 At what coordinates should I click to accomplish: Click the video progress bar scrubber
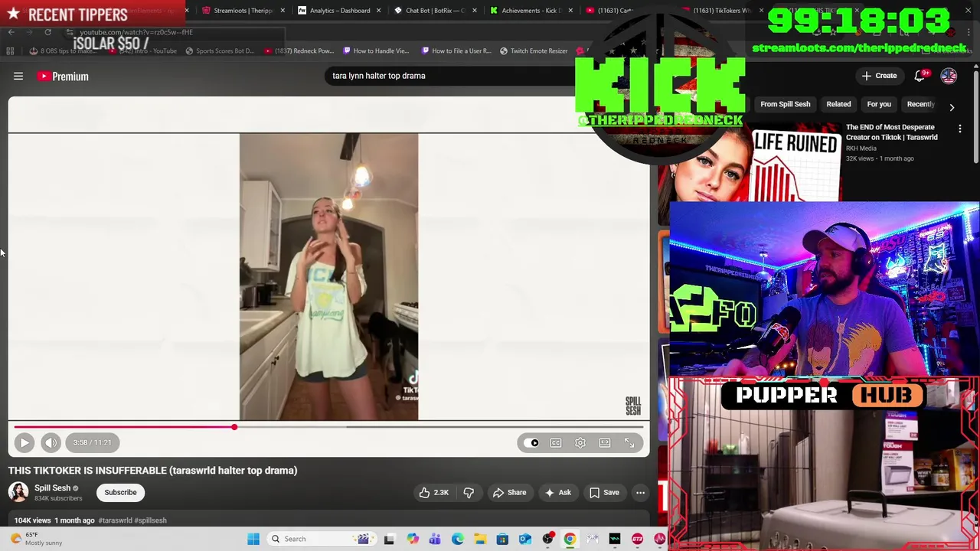coord(234,427)
